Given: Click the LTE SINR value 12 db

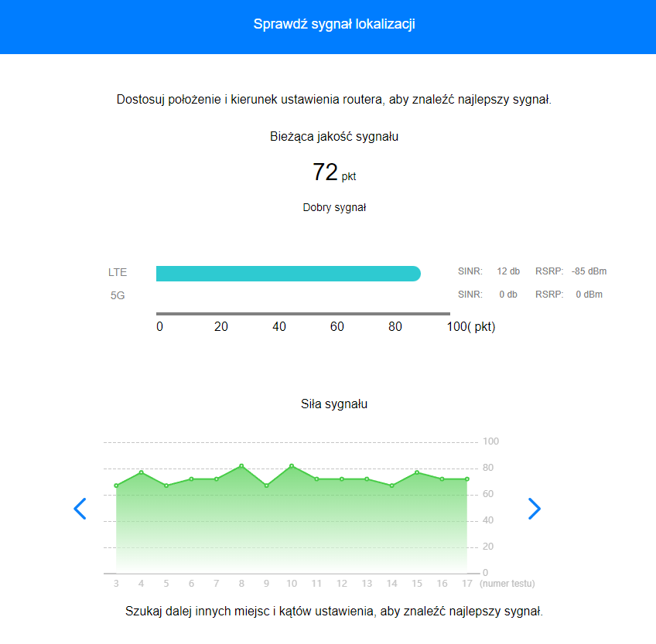Looking at the screenshot, I should click(508, 271).
